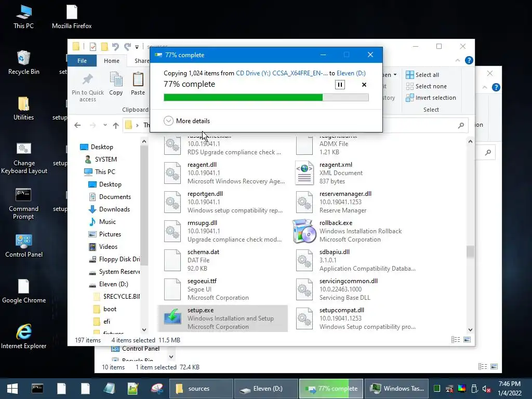Click Invert selection in ribbon
The width and height of the screenshot is (532, 399).
pos(431,98)
